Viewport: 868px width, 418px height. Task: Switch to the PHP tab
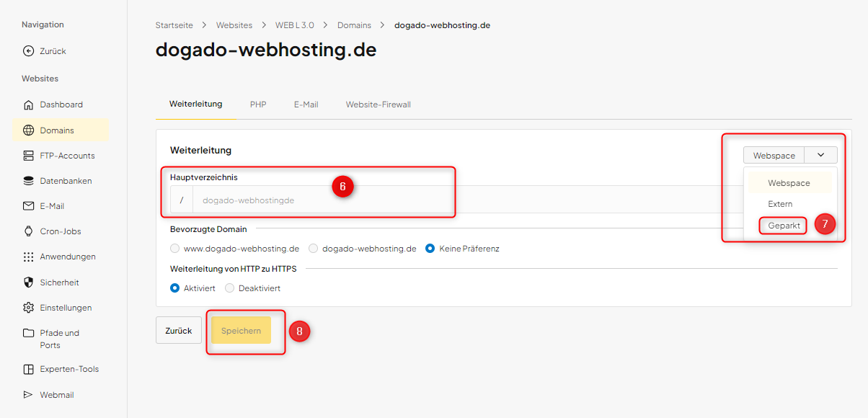(x=258, y=104)
